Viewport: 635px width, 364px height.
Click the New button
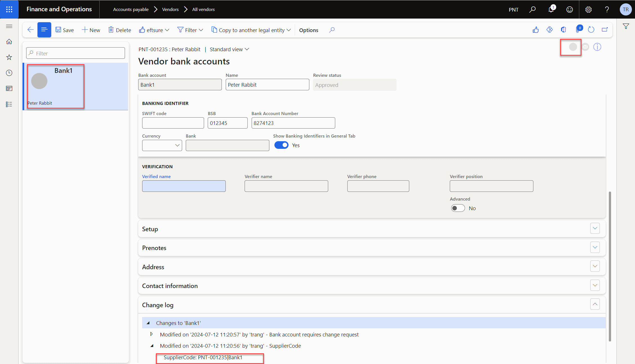[91, 30]
